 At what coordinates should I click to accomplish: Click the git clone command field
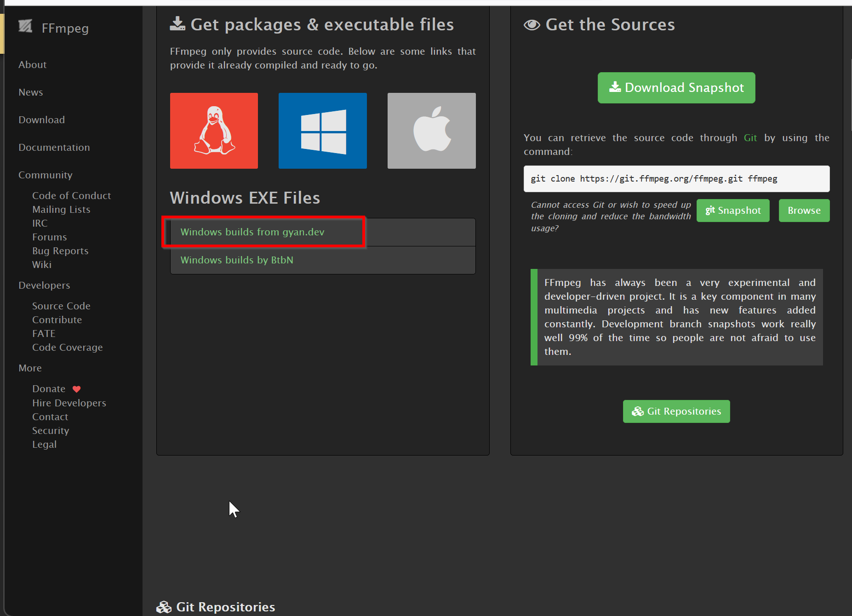coord(676,179)
